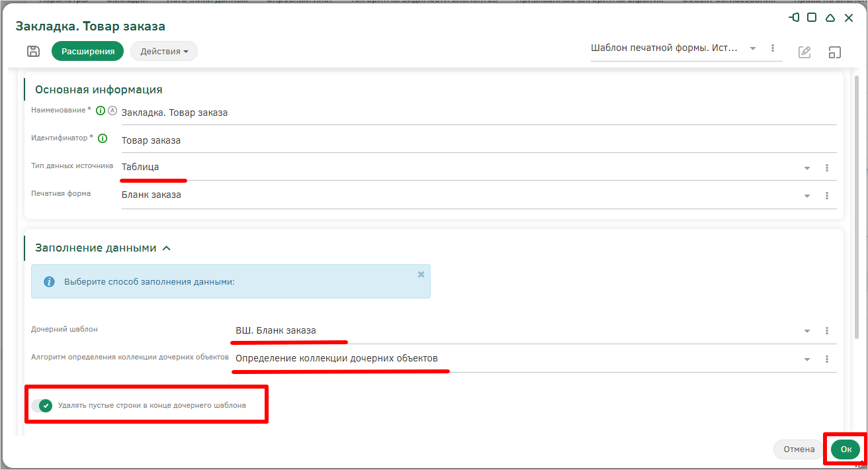Open kebab menu for the Печатная форма row
This screenshot has height=470, width=868.
point(827,196)
